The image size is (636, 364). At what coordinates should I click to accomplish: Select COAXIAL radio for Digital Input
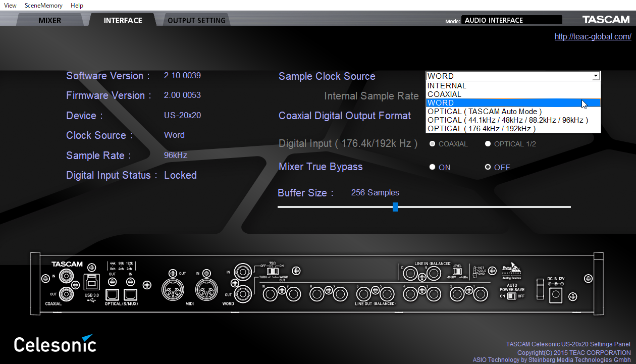432,144
